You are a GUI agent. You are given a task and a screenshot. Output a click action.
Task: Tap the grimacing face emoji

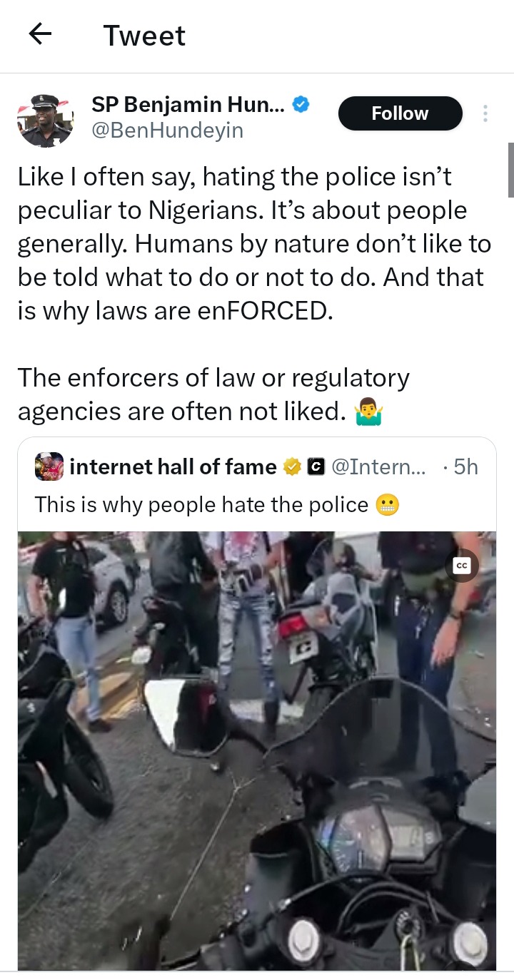[x=388, y=505]
